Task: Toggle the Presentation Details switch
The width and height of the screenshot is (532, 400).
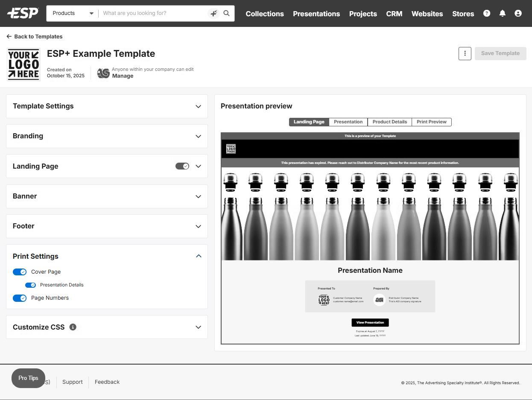Action: [x=30, y=285]
